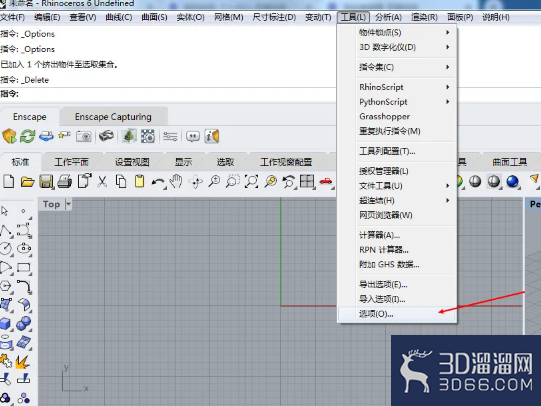Expand the RhinoScript submenu
Screen dimensions: 541x406
pos(404,87)
